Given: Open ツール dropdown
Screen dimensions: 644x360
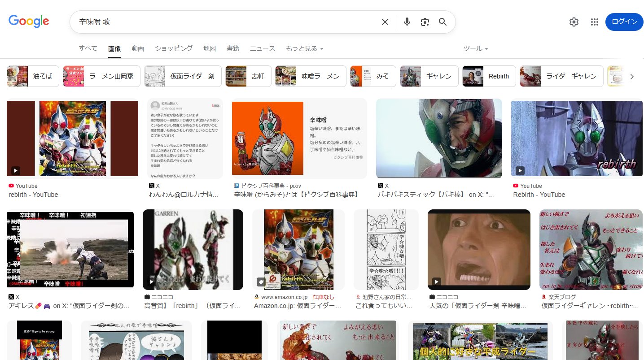Looking at the screenshot, I should (x=476, y=48).
